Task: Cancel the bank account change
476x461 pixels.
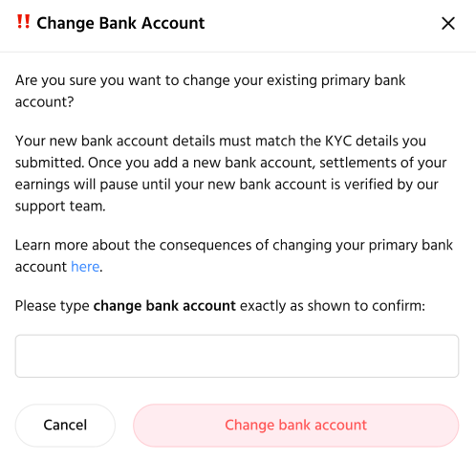Action: 65,426
